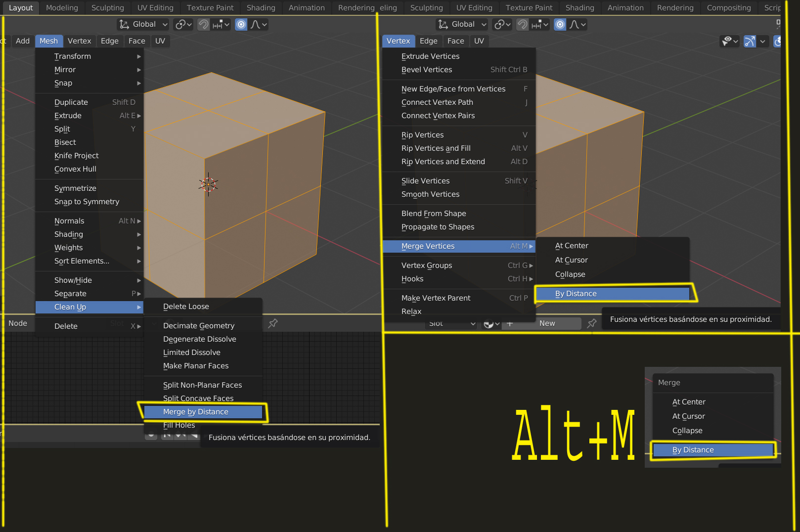The image size is (800, 532).
Task: Browse materials with the sphere icon
Action: [491, 324]
